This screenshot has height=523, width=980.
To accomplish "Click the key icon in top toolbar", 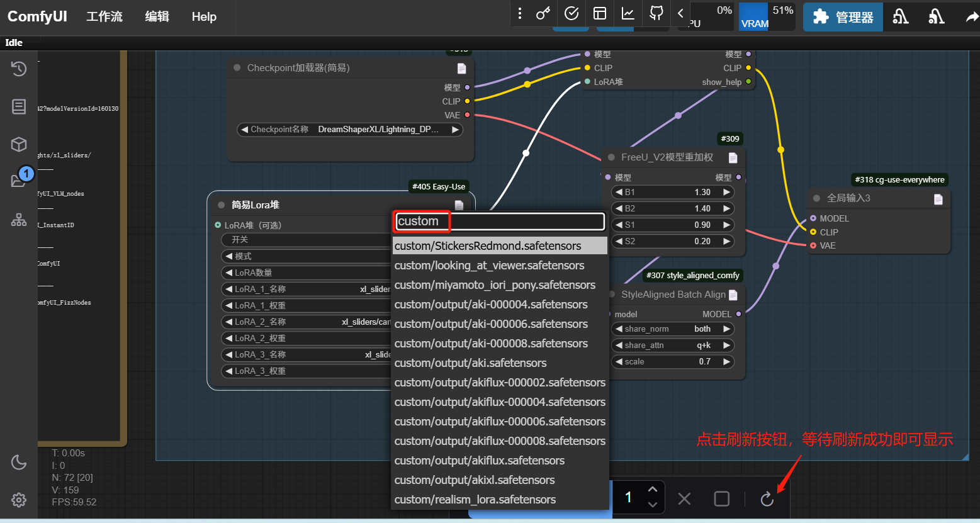I will (x=543, y=13).
